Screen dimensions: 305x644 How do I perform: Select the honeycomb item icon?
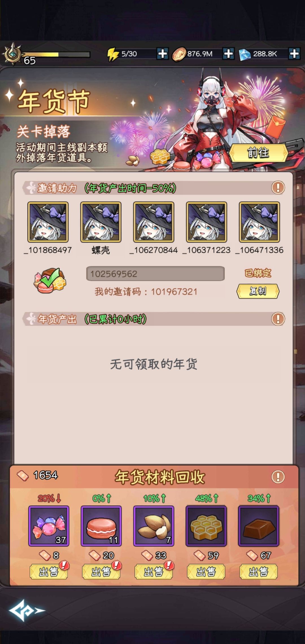tap(206, 526)
